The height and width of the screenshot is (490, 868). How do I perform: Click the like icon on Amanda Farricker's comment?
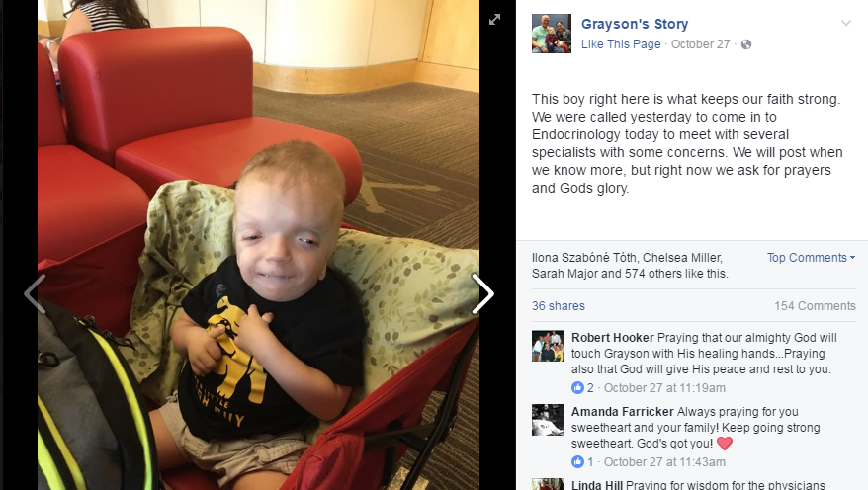[x=577, y=461]
